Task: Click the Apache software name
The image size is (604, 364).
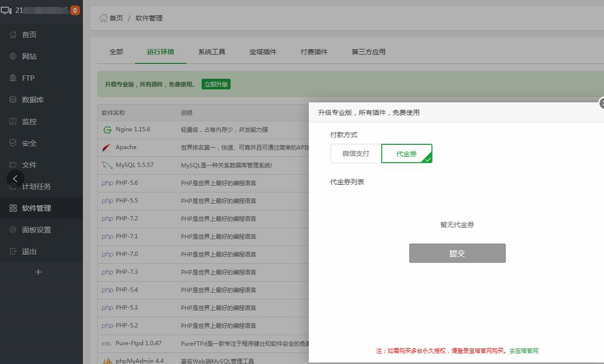Action: coord(126,147)
